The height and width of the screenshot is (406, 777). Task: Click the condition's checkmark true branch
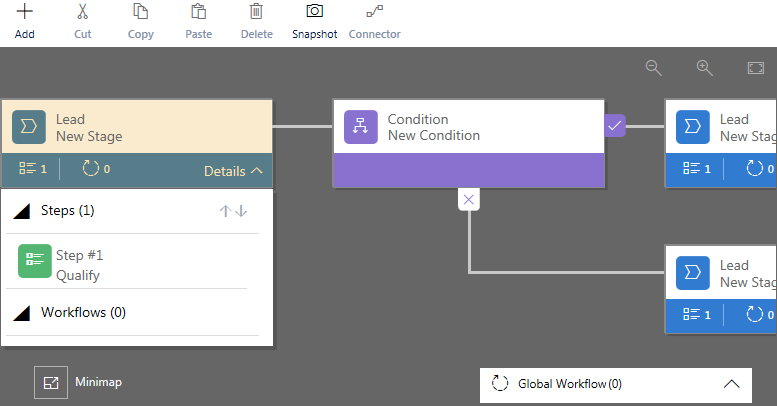coord(614,126)
